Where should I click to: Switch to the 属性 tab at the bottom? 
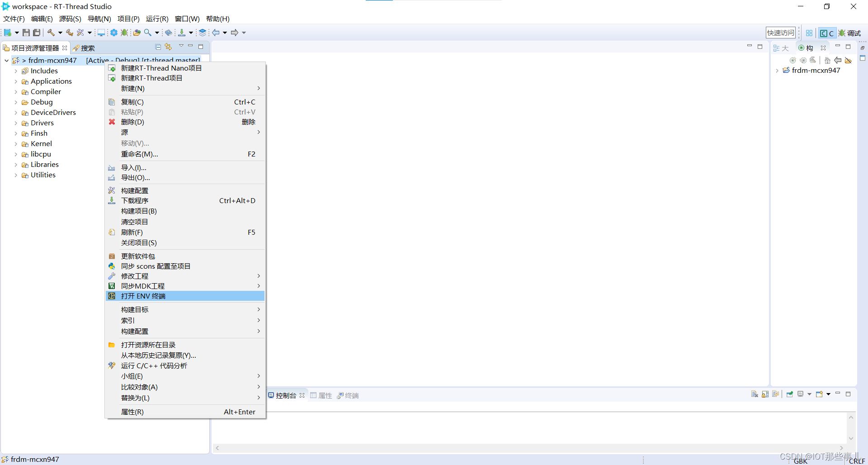point(325,395)
